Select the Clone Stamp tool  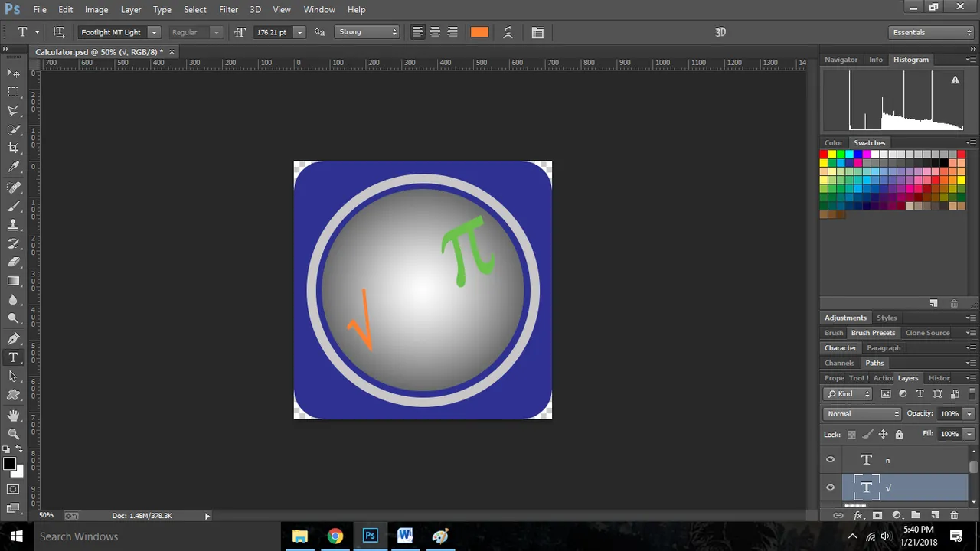(13, 225)
